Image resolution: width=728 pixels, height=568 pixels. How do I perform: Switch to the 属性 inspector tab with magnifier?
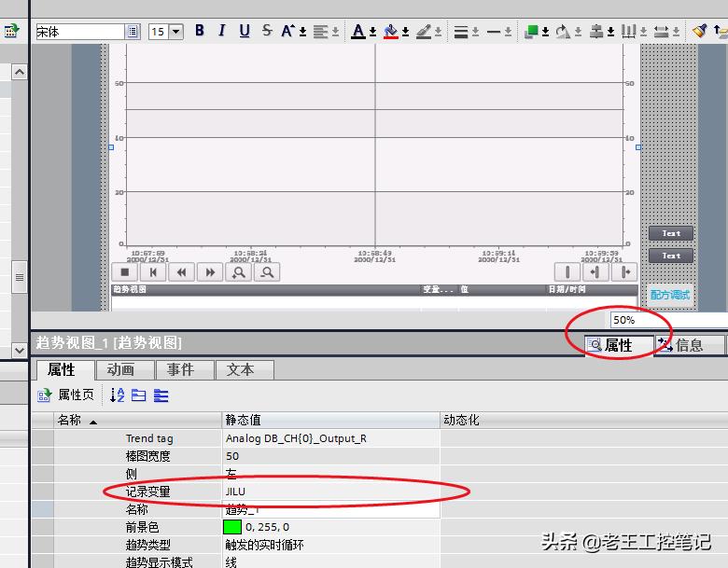click(x=619, y=345)
